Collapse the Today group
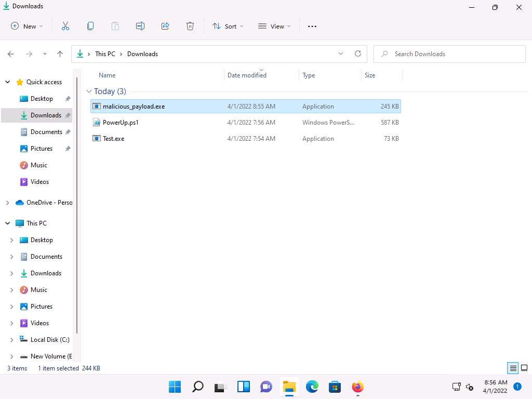Viewport: 532px width, 399px height. click(89, 91)
